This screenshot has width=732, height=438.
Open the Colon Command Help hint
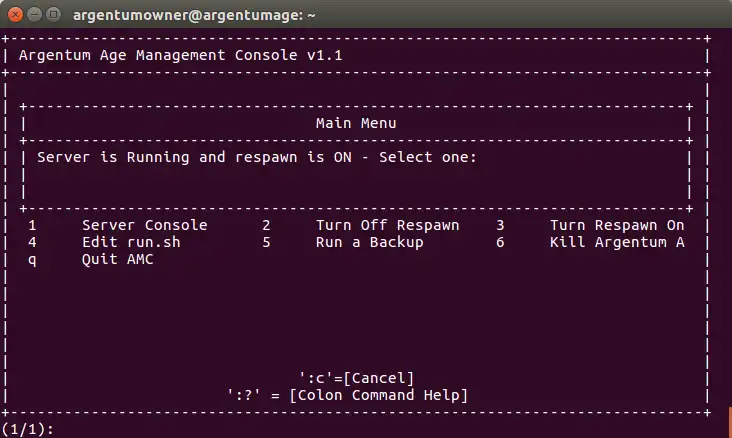pos(347,394)
